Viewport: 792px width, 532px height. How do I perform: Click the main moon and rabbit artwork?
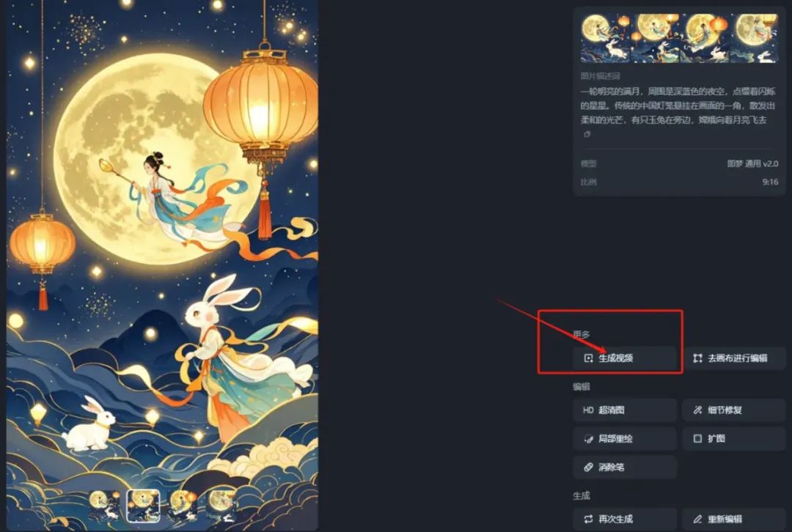(x=162, y=252)
